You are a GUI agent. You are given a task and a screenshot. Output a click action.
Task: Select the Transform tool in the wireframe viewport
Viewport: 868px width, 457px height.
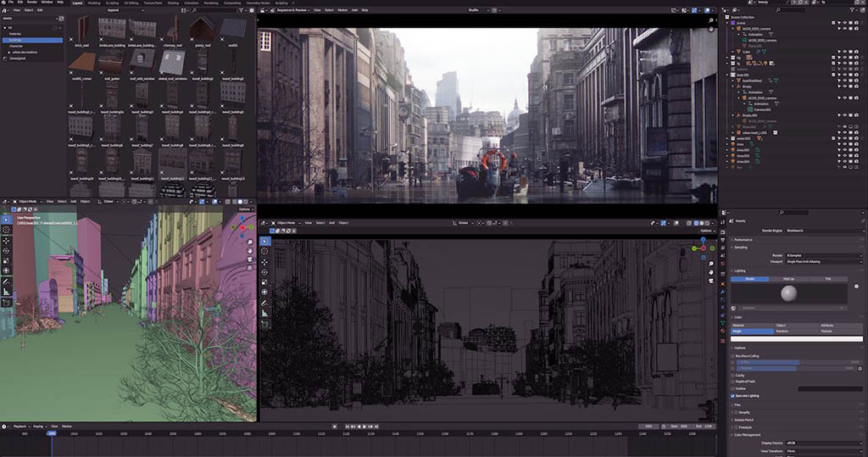click(264, 292)
